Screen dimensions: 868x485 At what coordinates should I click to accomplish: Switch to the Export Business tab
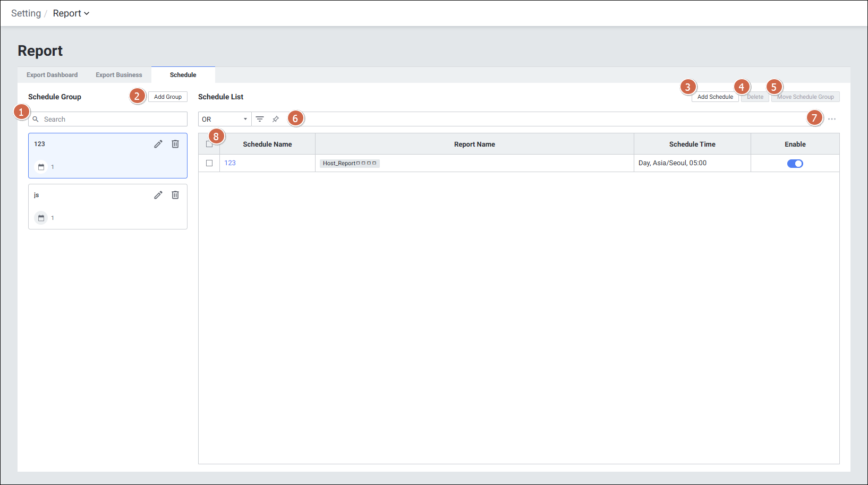point(119,75)
